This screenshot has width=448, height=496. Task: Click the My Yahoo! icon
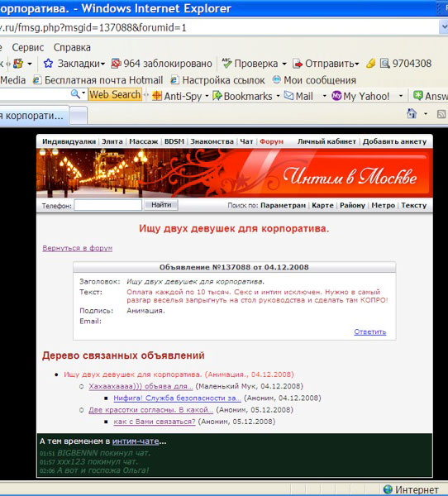(336, 96)
